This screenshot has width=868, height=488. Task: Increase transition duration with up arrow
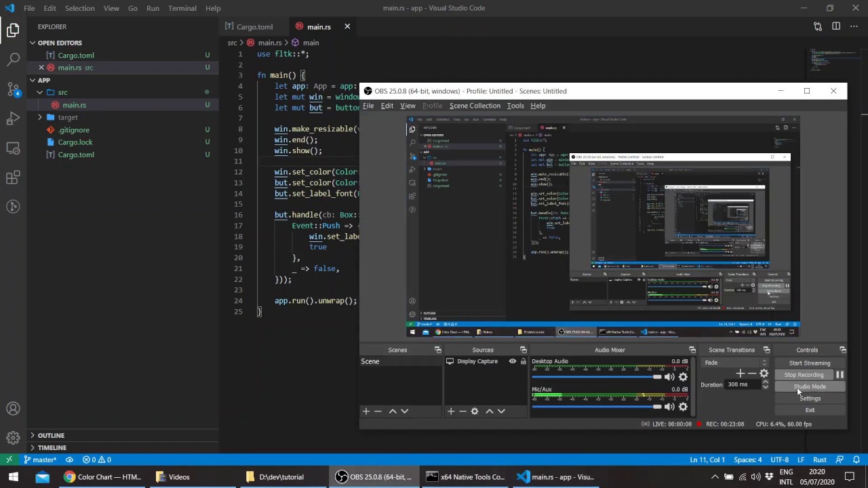point(766,382)
